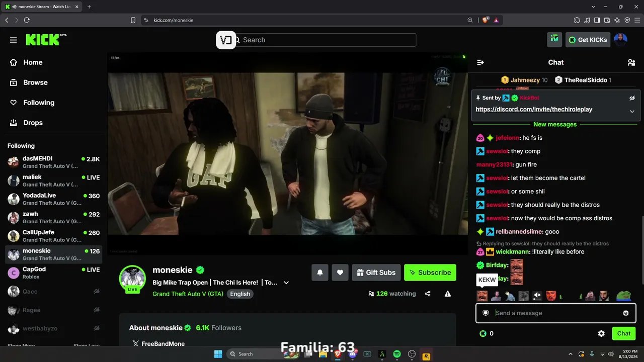This screenshot has height=362, width=644.
Task: Open the Brave VPN shield icon
Action: coord(627,20)
